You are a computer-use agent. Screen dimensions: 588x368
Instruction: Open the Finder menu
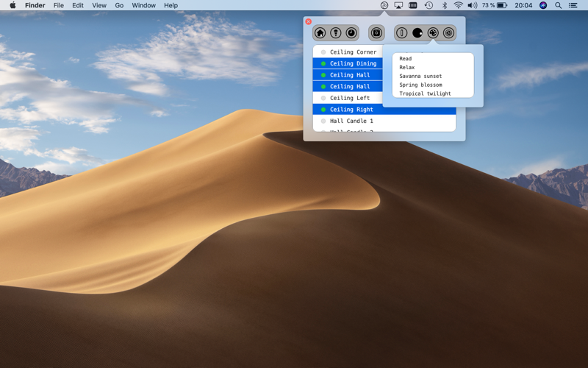click(35, 5)
